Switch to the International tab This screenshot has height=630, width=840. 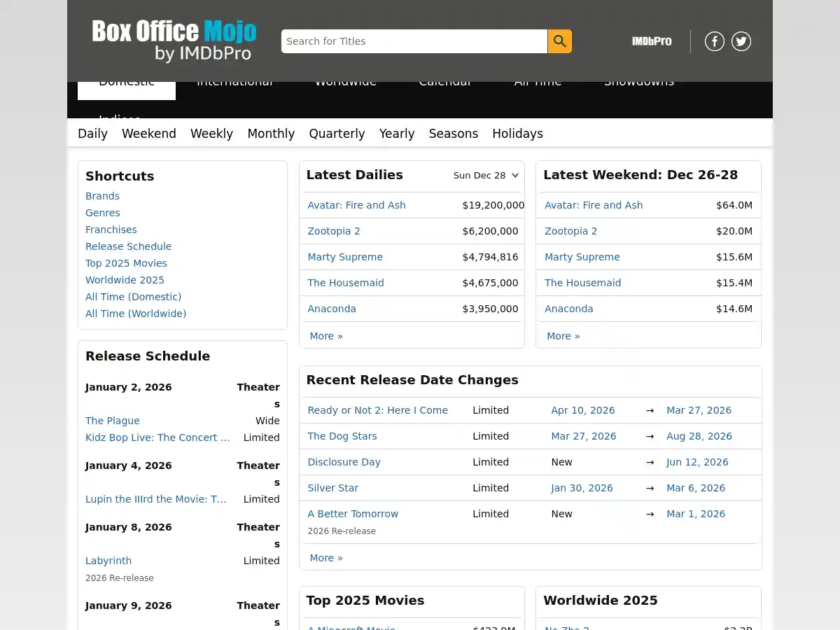(x=234, y=81)
